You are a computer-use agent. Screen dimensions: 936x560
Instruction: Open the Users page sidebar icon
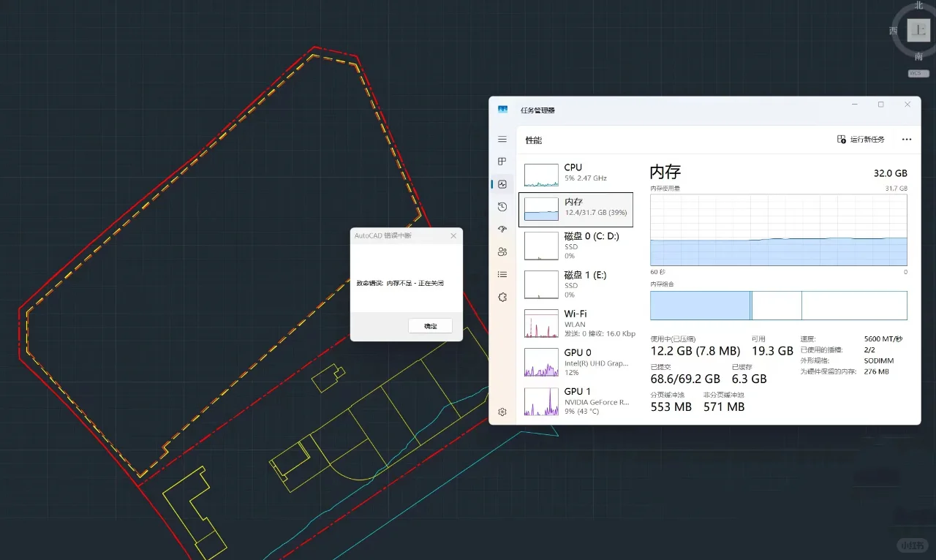point(502,251)
